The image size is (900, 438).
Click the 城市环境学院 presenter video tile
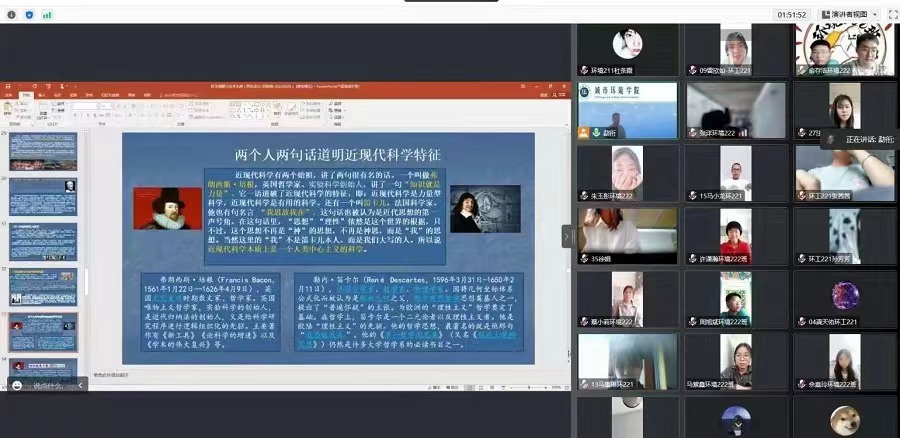pyautogui.click(x=627, y=110)
